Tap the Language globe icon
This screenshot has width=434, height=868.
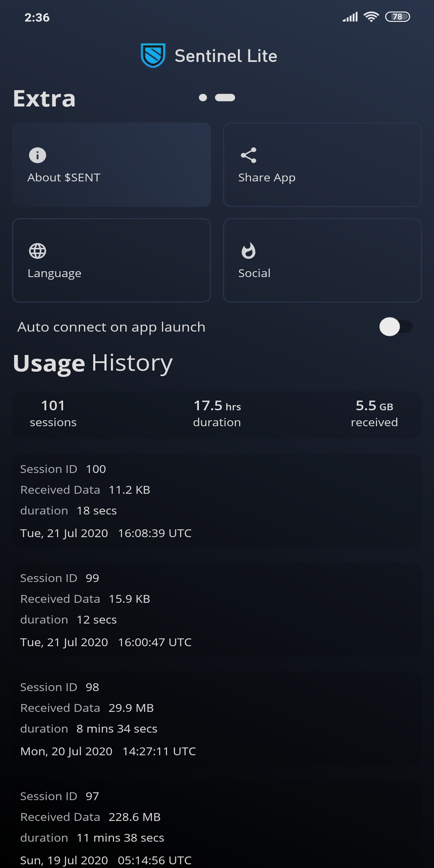[37, 251]
